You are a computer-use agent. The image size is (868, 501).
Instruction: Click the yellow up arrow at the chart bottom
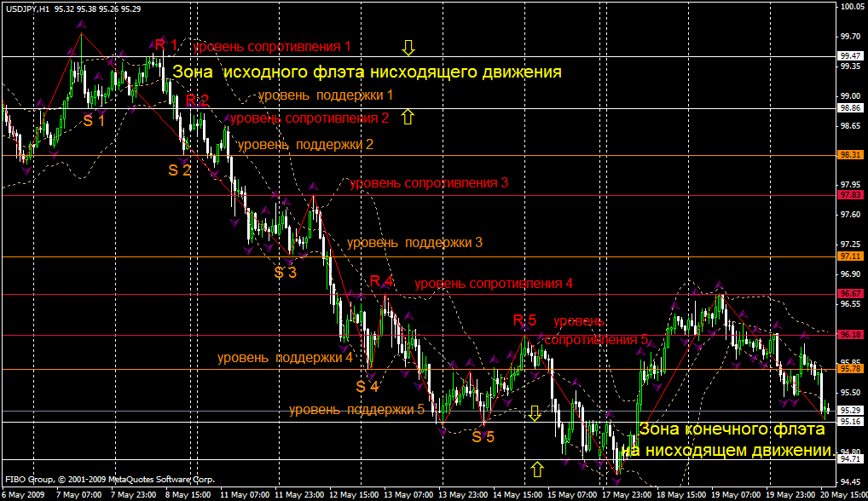tap(536, 469)
